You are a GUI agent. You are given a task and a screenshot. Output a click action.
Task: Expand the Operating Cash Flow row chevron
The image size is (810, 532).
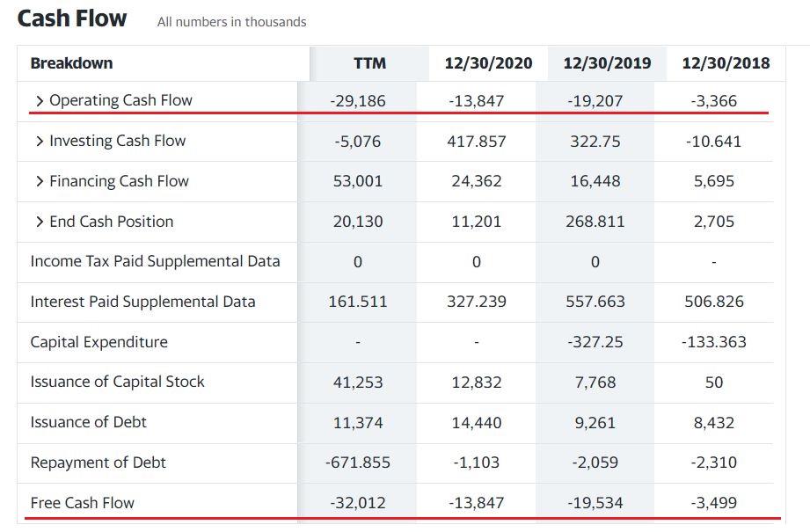[40, 101]
